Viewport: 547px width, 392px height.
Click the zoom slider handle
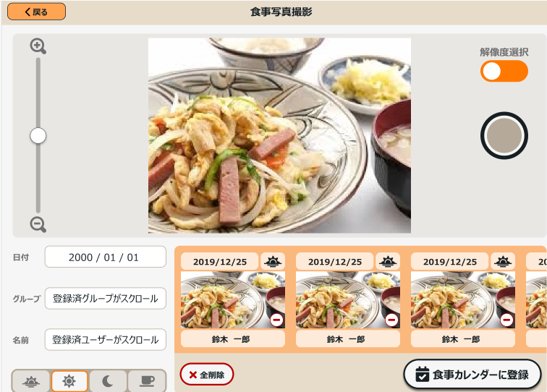tap(38, 136)
